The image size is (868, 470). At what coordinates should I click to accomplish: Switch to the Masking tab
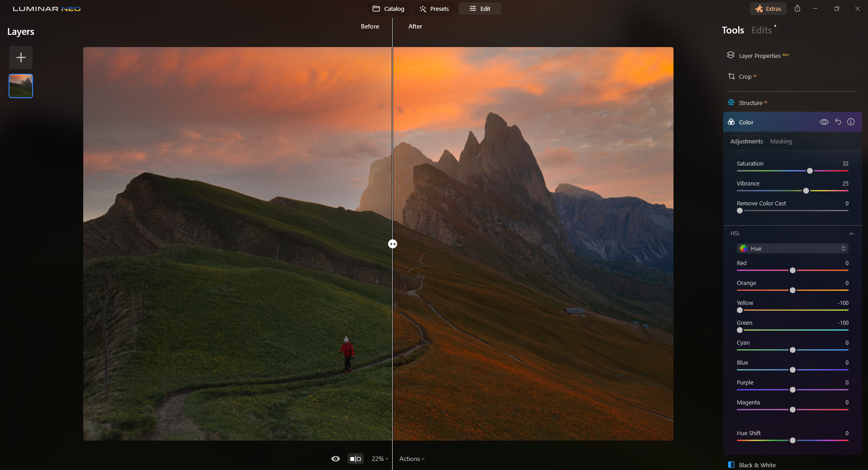click(781, 142)
